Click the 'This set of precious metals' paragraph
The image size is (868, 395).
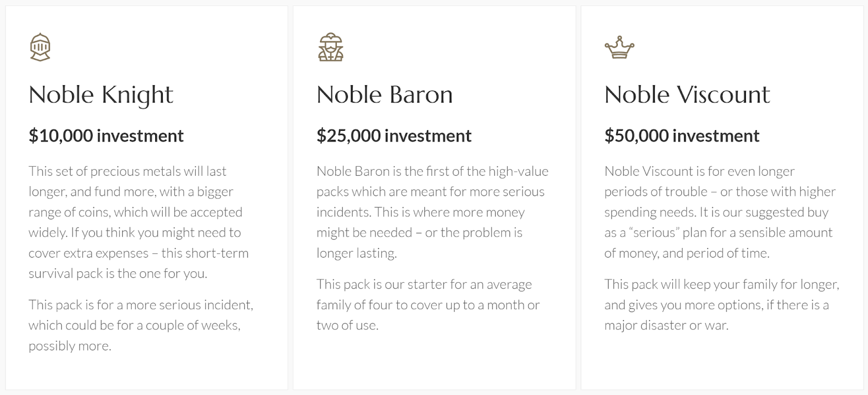coord(138,222)
